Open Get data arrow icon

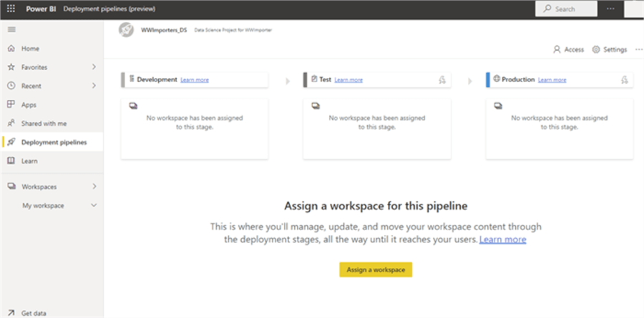(11, 313)
